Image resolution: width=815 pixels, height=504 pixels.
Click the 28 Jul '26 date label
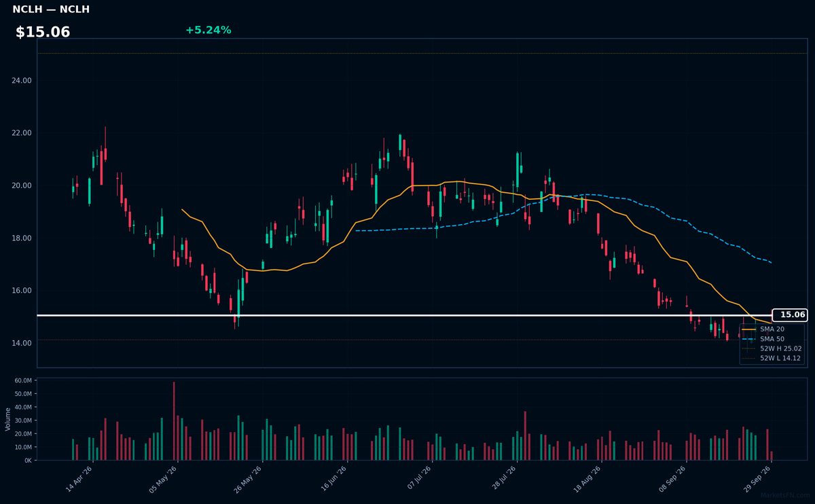[503, 478]
